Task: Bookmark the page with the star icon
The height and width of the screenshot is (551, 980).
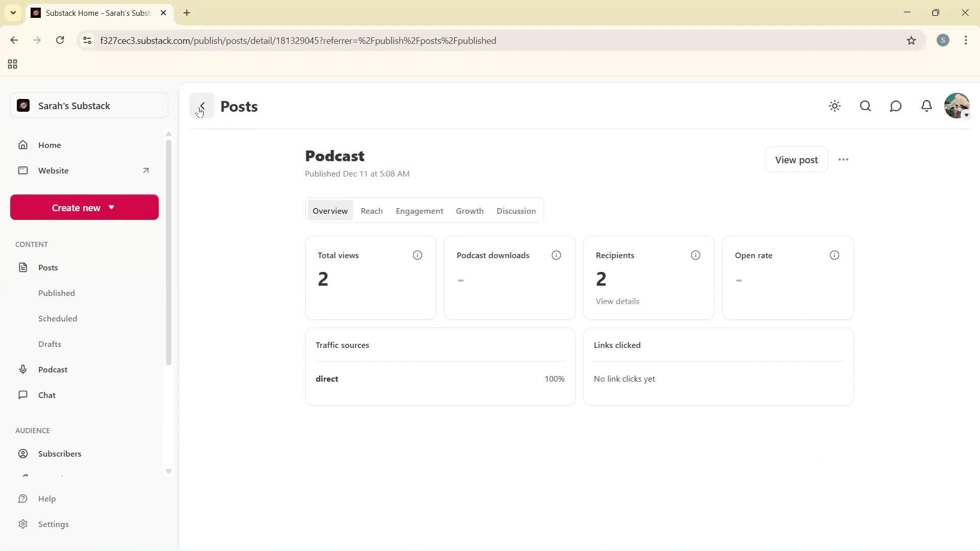Action: click(912, 40)
